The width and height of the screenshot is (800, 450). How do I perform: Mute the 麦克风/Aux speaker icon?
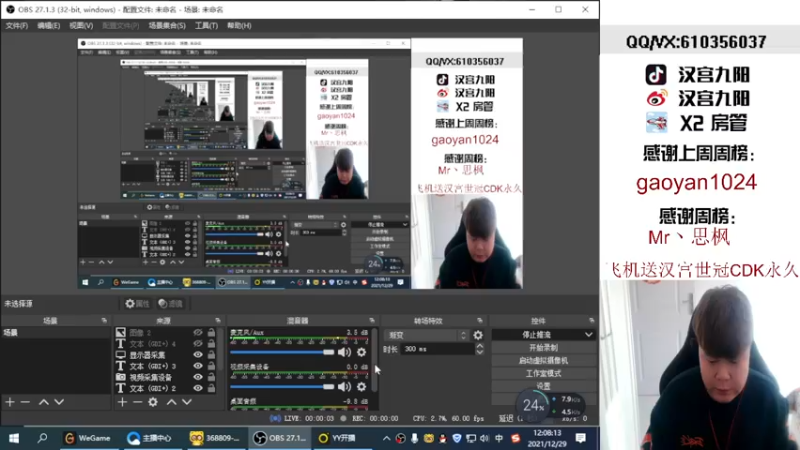[344, 352]
